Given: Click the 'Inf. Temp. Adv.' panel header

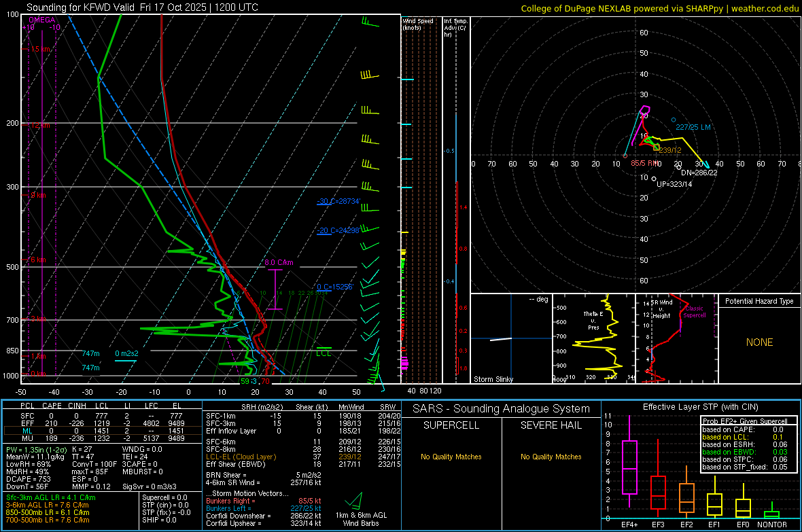Looking at the screenshot, I should coord(455,28).
